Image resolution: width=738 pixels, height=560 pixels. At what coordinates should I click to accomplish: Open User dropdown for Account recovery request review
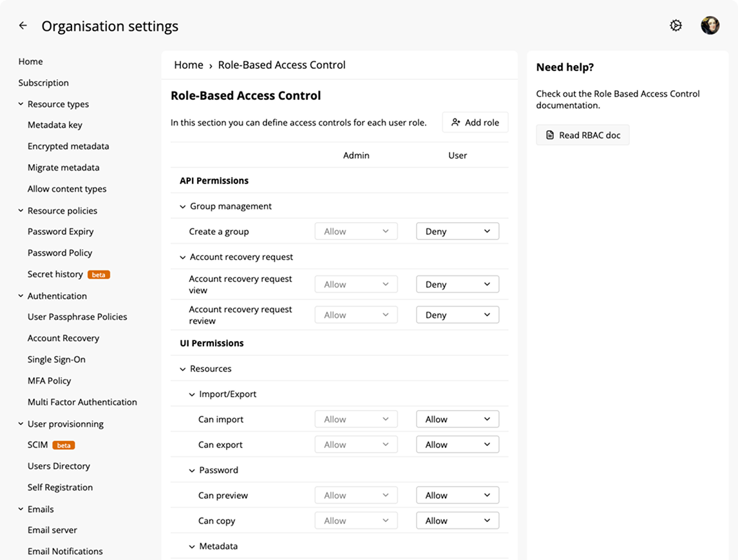coord(457,315)
